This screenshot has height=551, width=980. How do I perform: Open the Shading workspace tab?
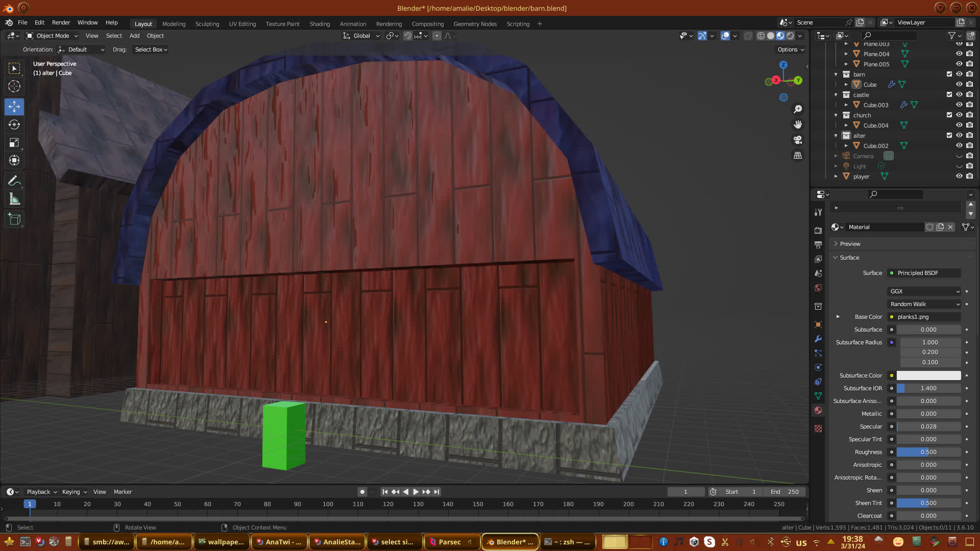(320, 24)
